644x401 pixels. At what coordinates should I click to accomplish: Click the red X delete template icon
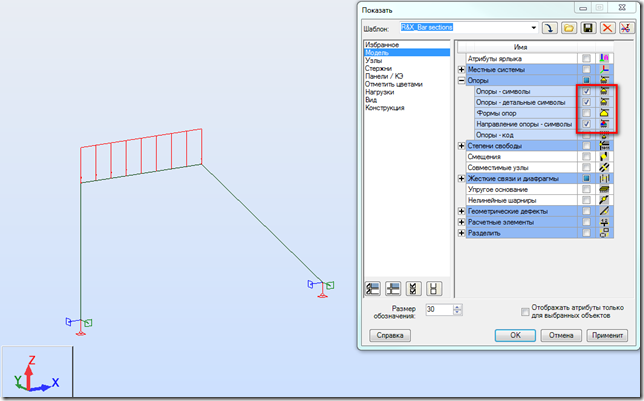click(607, 28)
